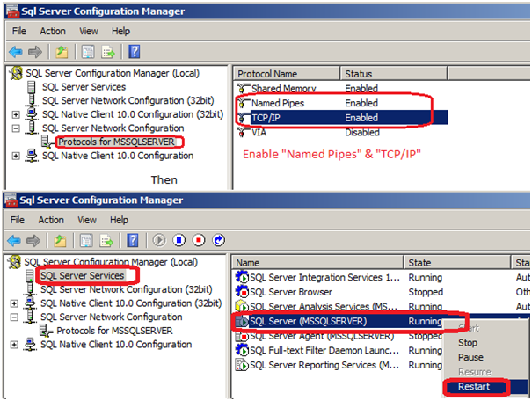Open File menu in bottom window

point(18,220)
